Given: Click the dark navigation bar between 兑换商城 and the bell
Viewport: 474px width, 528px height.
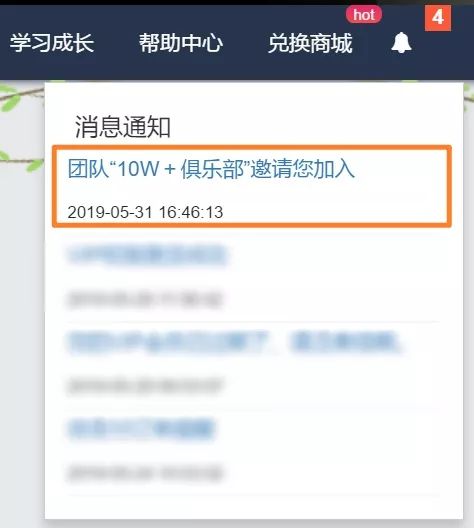Looking at the screenshot, I should pos(372,44).
